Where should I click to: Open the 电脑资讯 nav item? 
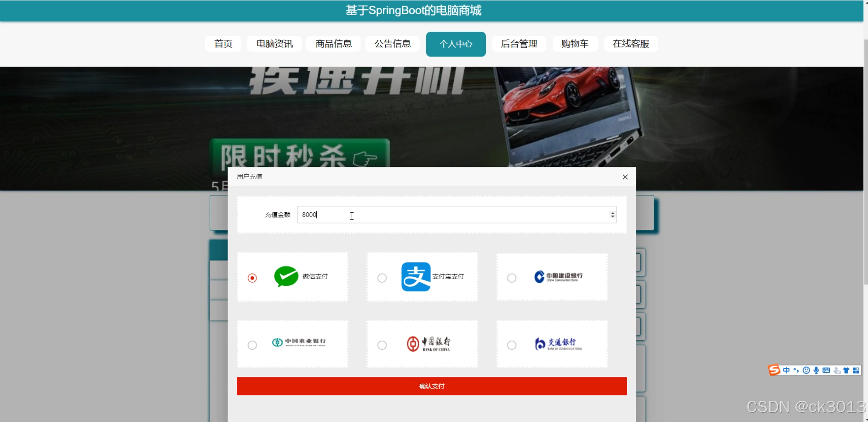(x=274, y=44)
